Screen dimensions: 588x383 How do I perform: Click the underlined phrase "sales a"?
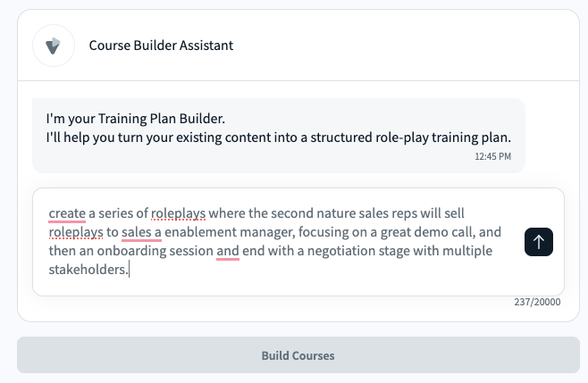[x=141, y=232]
